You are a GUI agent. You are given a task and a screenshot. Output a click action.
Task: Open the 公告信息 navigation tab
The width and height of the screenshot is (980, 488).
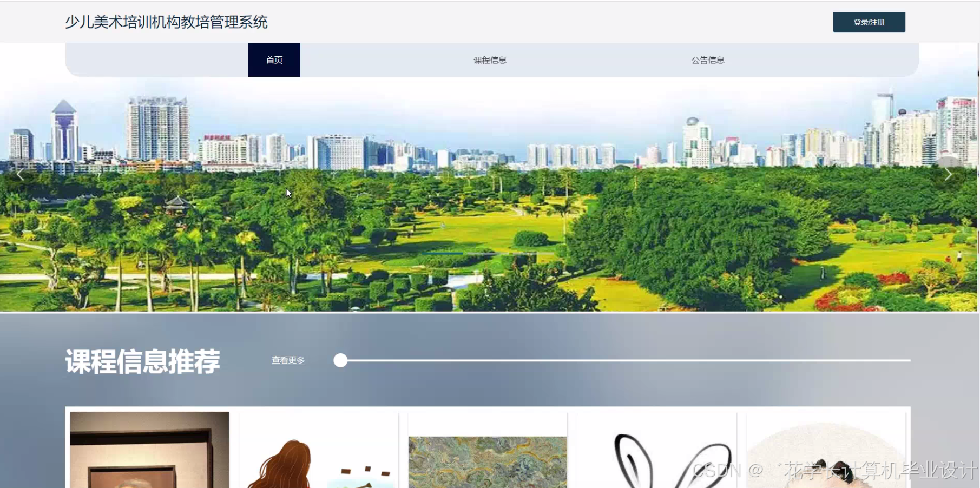point(707,60)
